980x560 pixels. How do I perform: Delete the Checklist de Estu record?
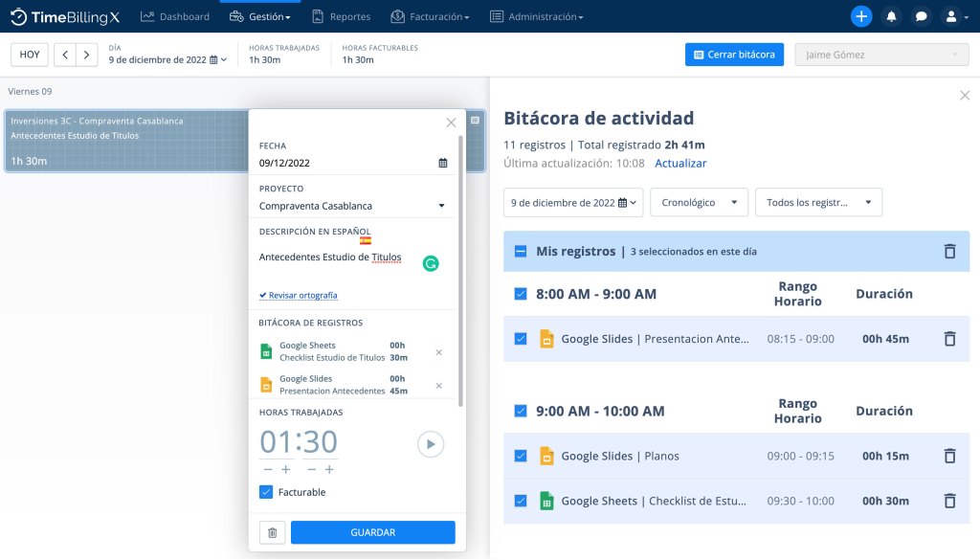[950, 501]
